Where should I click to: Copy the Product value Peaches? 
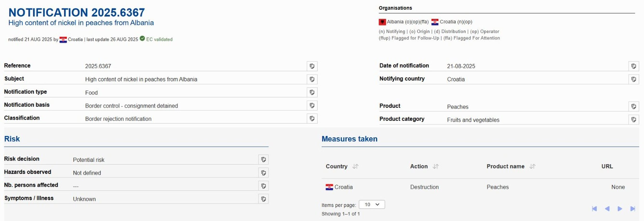tap(633, 106)
